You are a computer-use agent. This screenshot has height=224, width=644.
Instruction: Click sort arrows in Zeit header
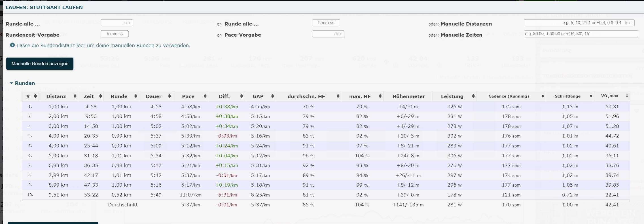(x=100, y=96)
